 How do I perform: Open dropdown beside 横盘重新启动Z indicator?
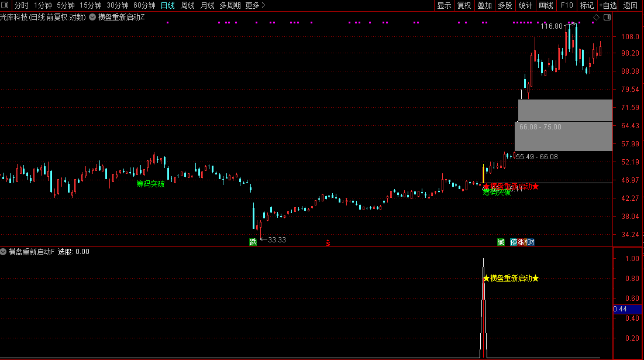coord(92,17)
